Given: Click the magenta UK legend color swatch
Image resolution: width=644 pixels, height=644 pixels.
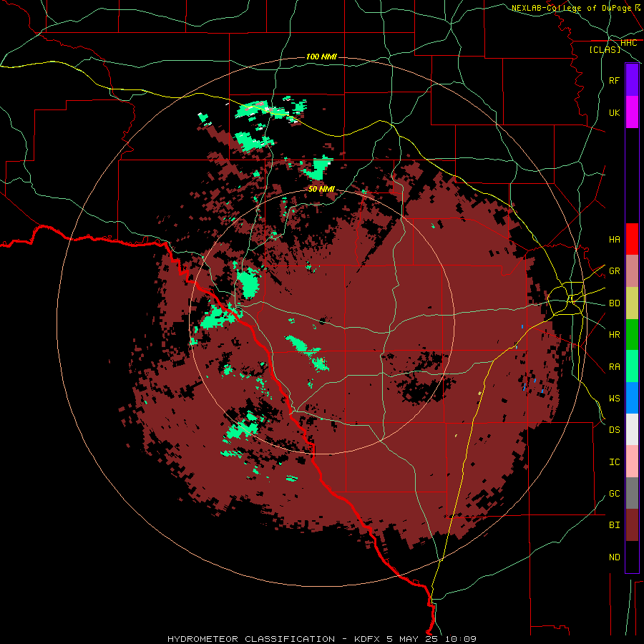Looking at the screenshot, I should click(x=632, y=112).
